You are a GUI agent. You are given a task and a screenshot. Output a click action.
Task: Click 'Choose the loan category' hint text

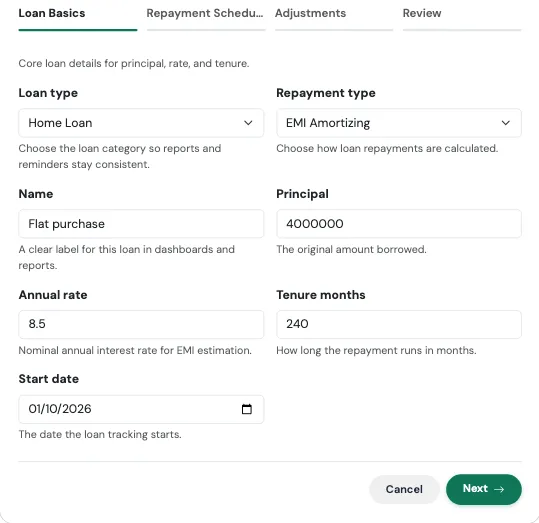click(x=120, y=156)
